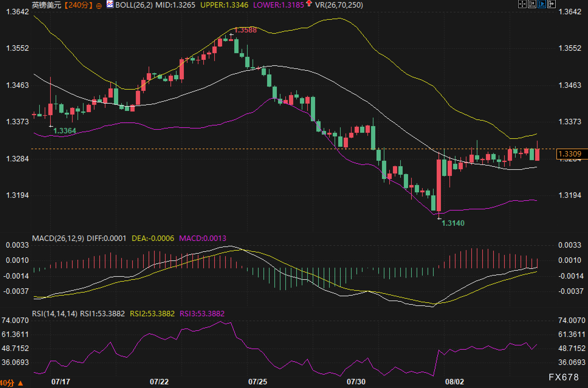Click the orange circled-plus icon beside 240分
Image resolution: width=588 pixels, height=388 pixels.
click(99, 6)
